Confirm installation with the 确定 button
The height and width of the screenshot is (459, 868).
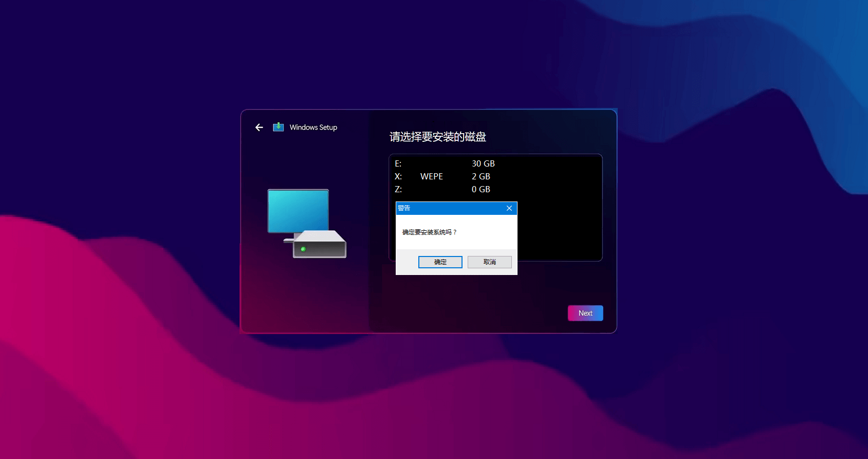(x=440, y=262)
